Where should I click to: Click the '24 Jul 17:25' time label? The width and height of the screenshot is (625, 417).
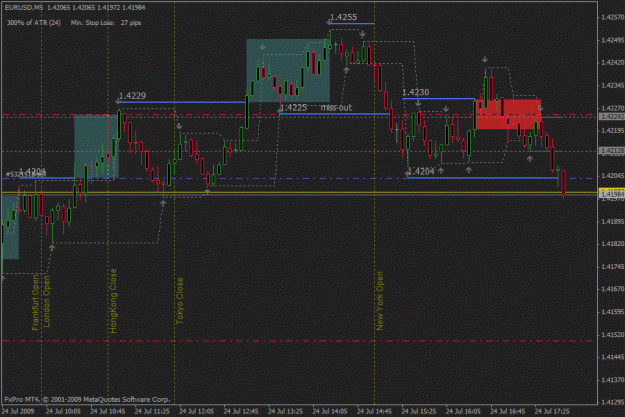(552, 411)
